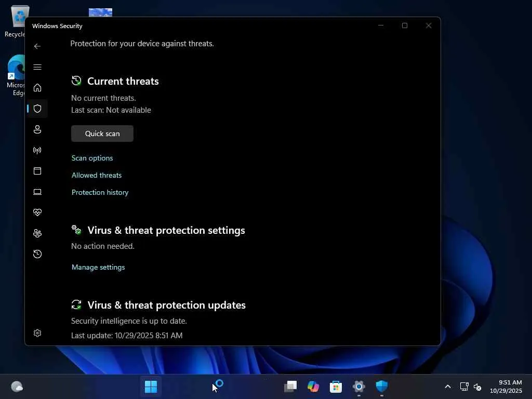Screen dimensions: 532x399
Task: Open the clock and date flyout
Action: tap(506, 387)
